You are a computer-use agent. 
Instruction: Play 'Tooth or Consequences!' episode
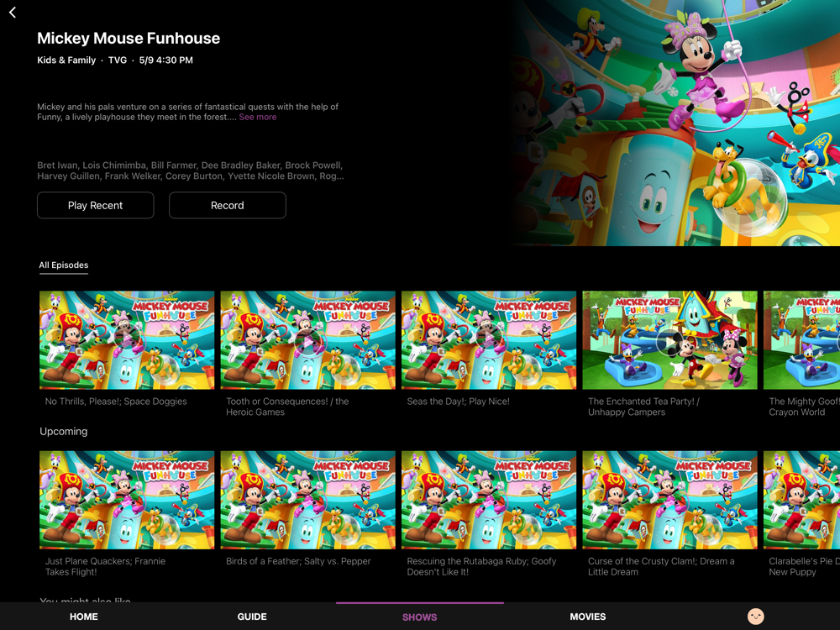308,340
